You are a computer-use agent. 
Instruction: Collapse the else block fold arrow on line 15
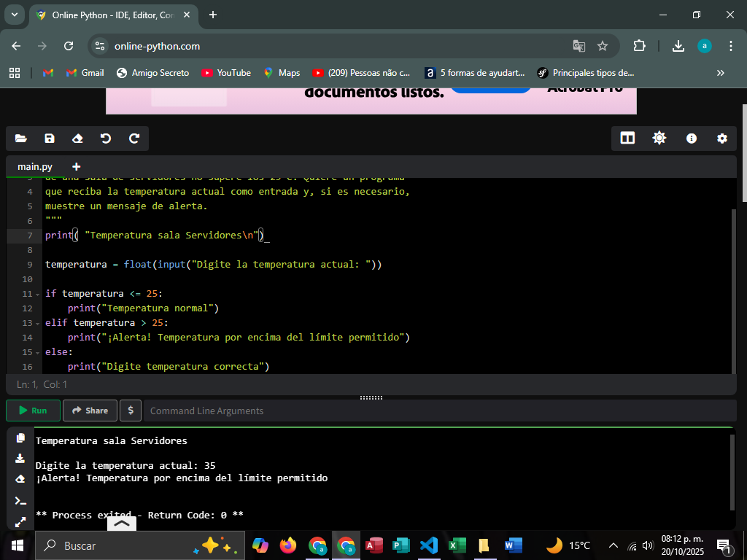(x=38, y=352)
